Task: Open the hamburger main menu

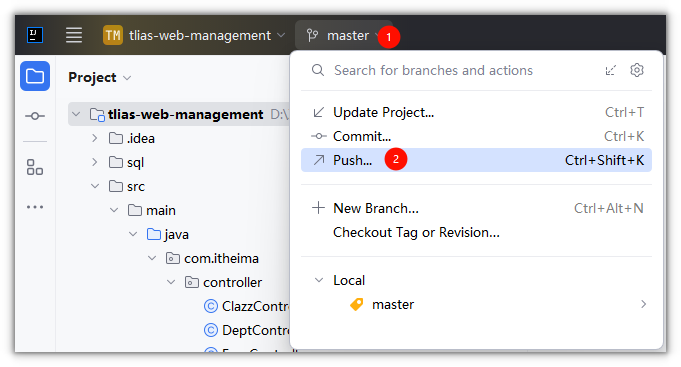Action: pos(74,35)
